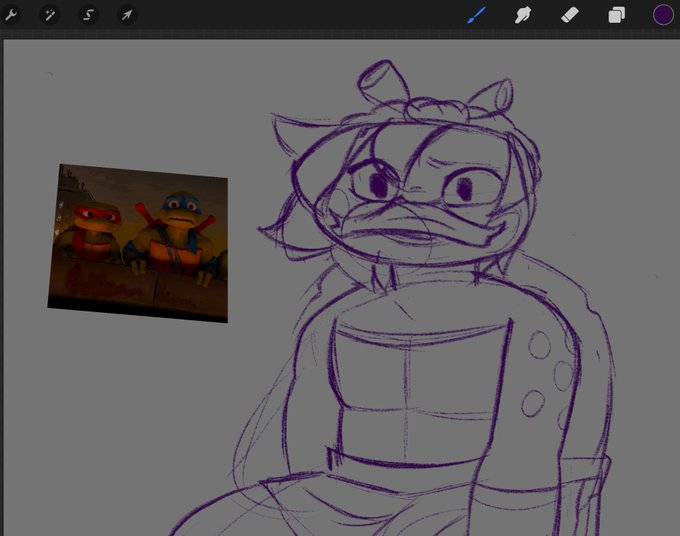Open the purple color picker
The image size is (680, 536).
[663, 15]
